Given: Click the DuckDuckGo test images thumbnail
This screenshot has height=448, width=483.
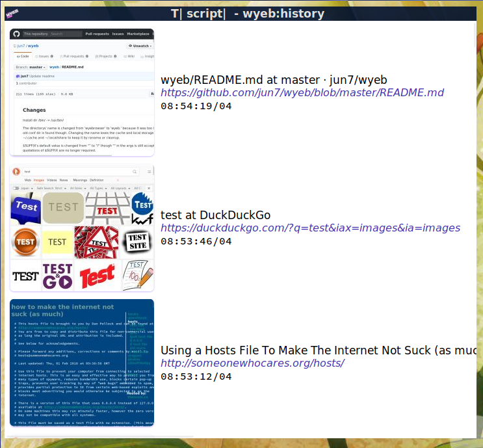Looking at the screenshot, I should pyautogui.click(x=82, y=228).
